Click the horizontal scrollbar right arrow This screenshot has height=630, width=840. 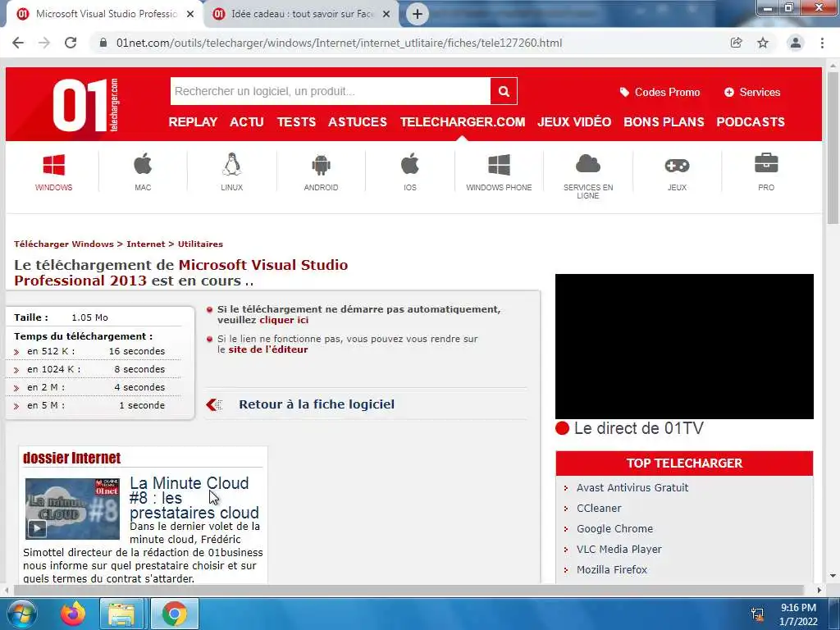pos(819,590)
